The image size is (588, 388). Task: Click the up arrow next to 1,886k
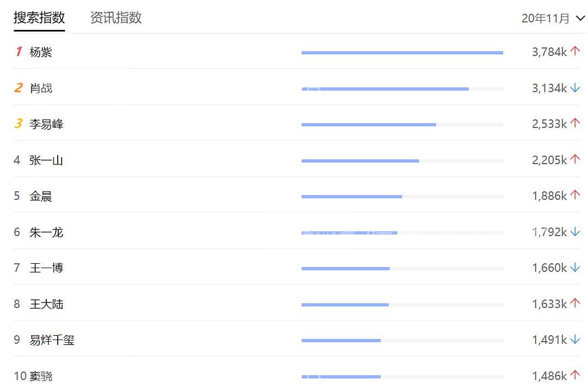coord(575,195)
